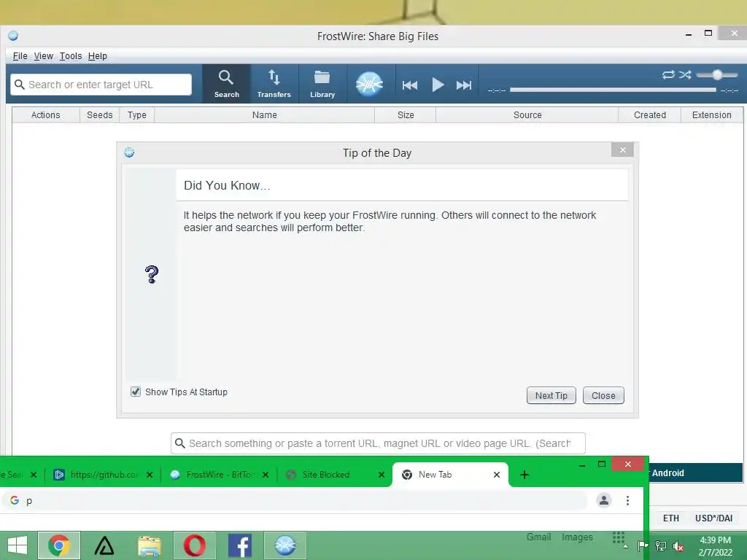This screenshot has height=560, width=747.
Task: Click the network tray icon
Action: pos(661,545)
